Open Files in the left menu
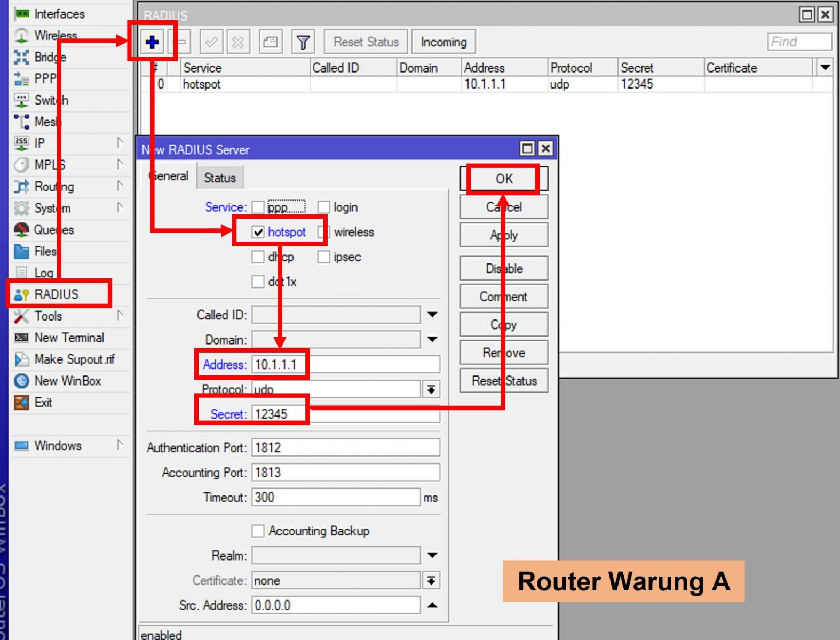Viewport: 840px width, 640px height. coord(45,251)
